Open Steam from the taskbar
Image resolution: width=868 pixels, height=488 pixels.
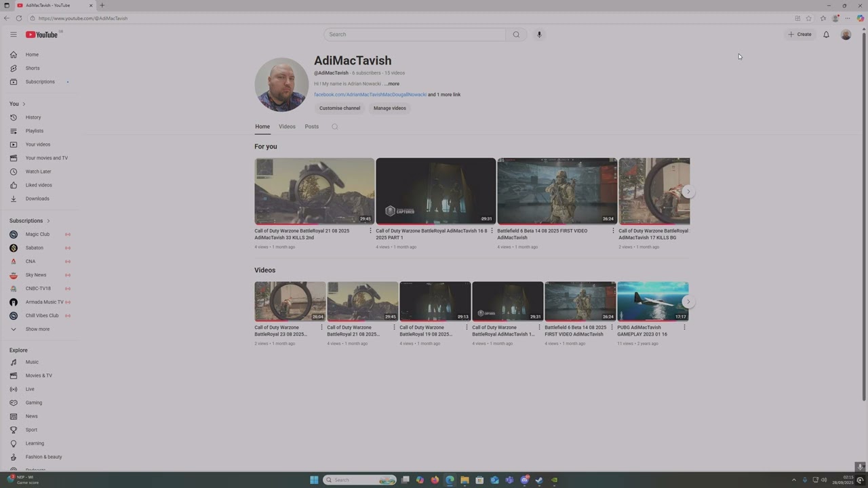pyautogui.click(x=539, y=480)
